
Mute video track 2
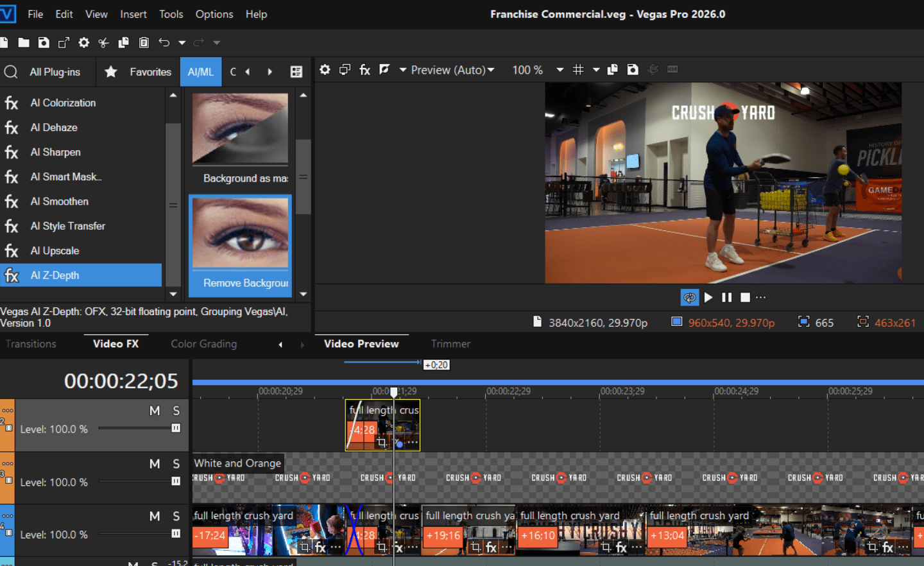tap(155, 411)
